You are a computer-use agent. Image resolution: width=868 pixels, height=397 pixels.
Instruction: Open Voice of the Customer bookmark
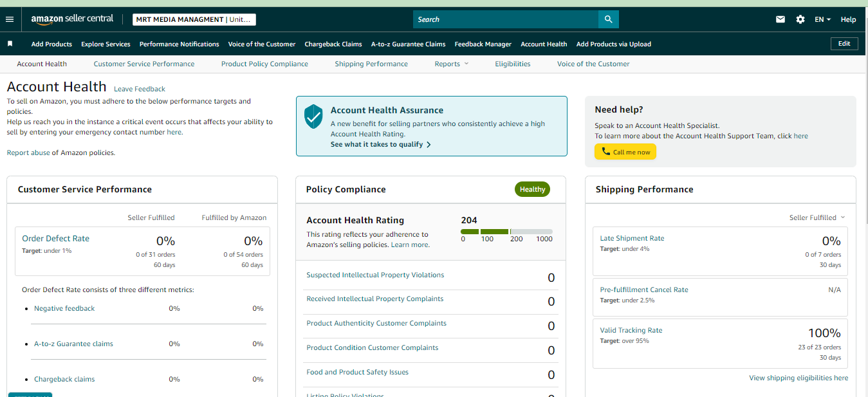[262, 44]
